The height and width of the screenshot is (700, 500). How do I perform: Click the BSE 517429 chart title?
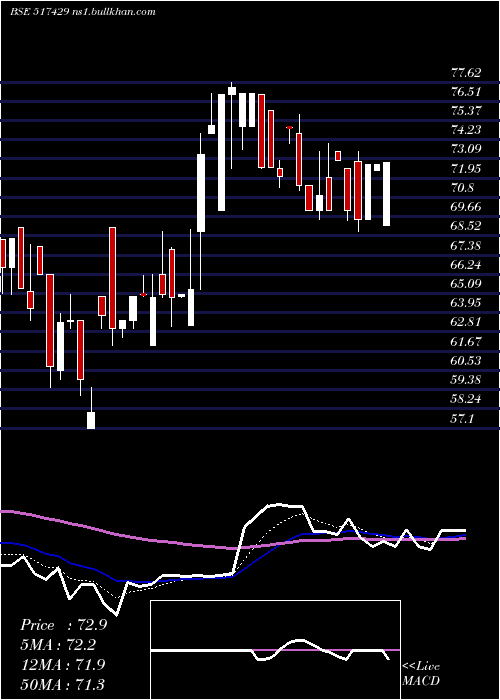(83, 12)
